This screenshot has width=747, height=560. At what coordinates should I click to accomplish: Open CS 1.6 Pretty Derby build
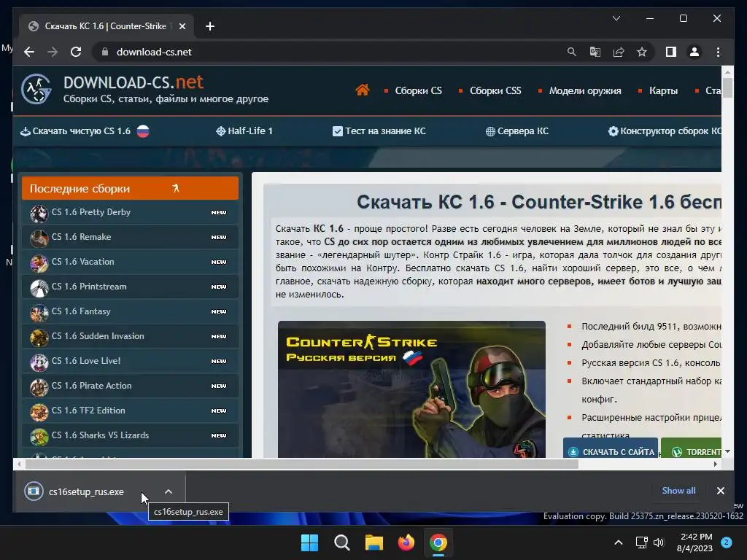[x=130, y=212]
